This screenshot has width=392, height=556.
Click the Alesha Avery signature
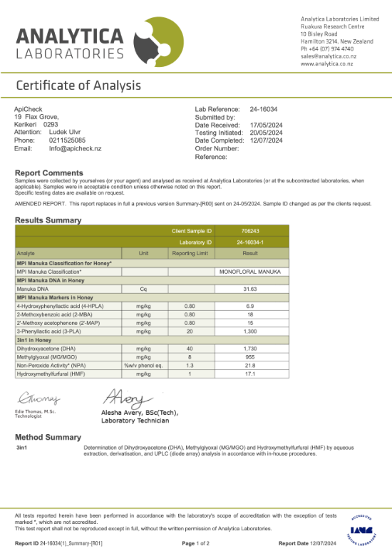click(128, 398)
